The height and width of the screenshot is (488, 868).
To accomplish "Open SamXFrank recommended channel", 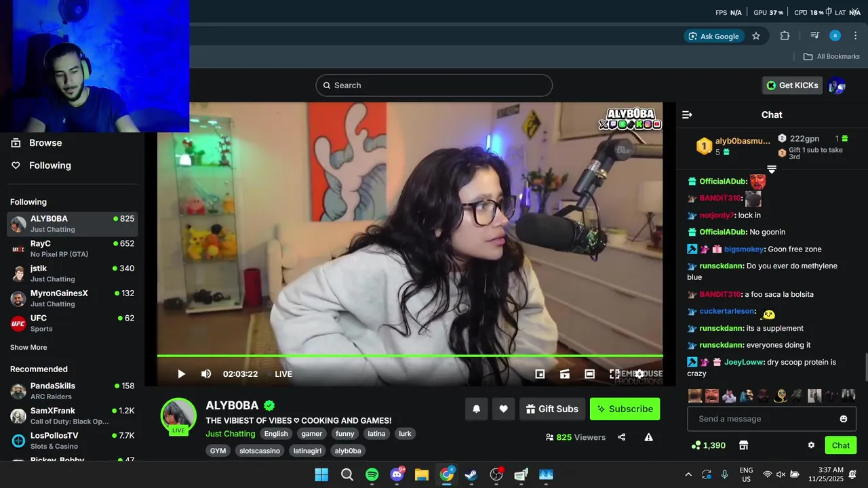I will [73, 416].
